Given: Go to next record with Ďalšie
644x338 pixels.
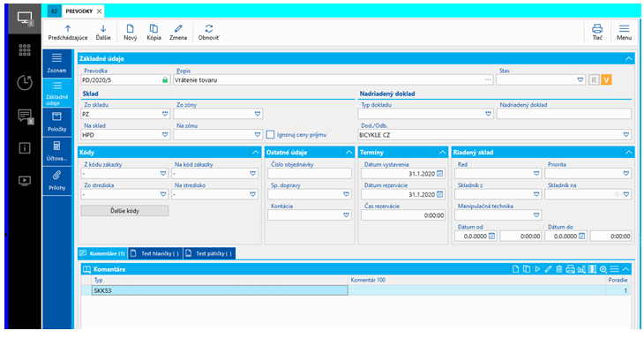Looking at the screenshot, I should (x=103, y=33).
